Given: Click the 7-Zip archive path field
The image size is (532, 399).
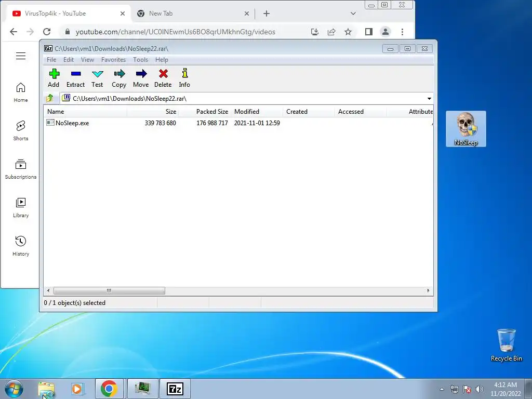Looking at the screenshot, I should (243, 99).
